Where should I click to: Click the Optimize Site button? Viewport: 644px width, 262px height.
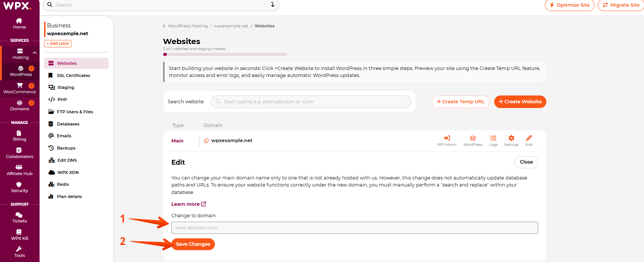tap(570, 5)
